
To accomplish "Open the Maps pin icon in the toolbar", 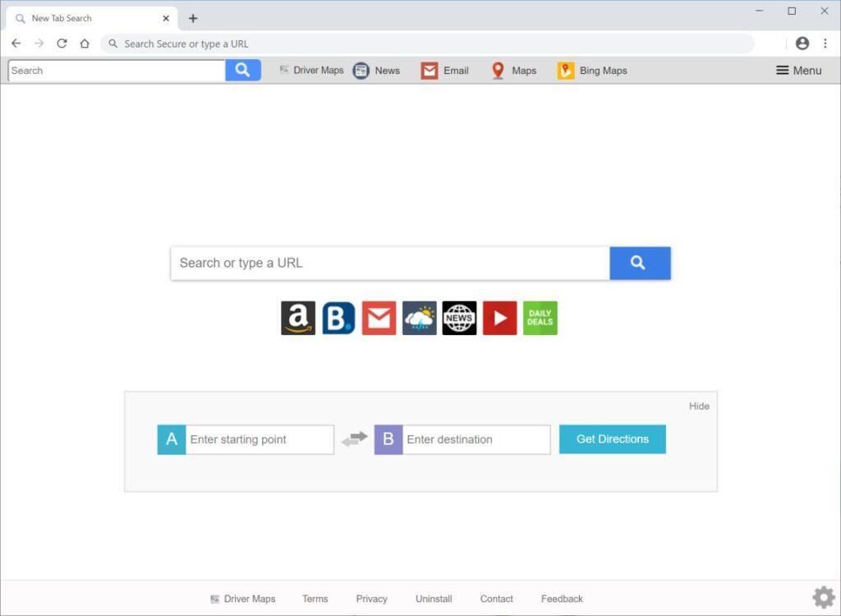I will (x=513, y=71).
